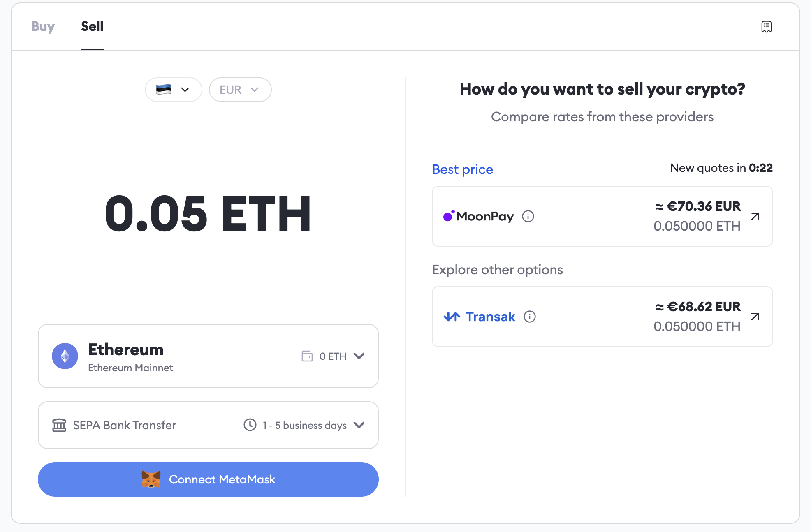Expand the Ethereum token selector chevron

pyautogui.click(x=359, y=356)
